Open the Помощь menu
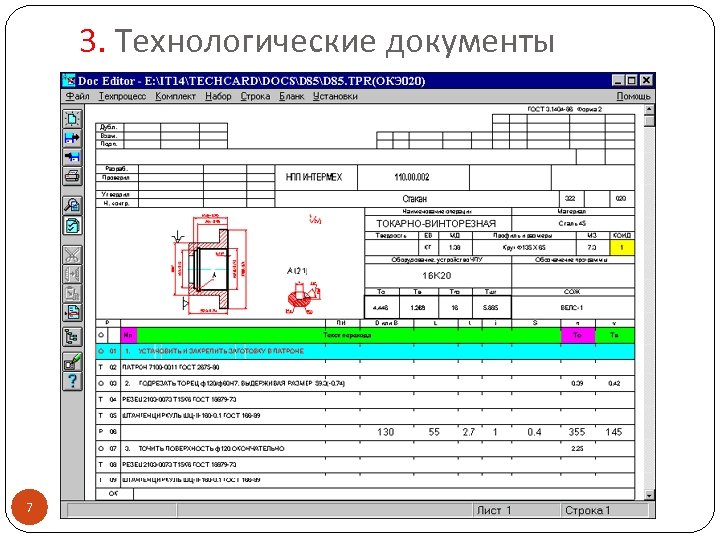Viewport: 720px width, 540px height. point(633,96)
